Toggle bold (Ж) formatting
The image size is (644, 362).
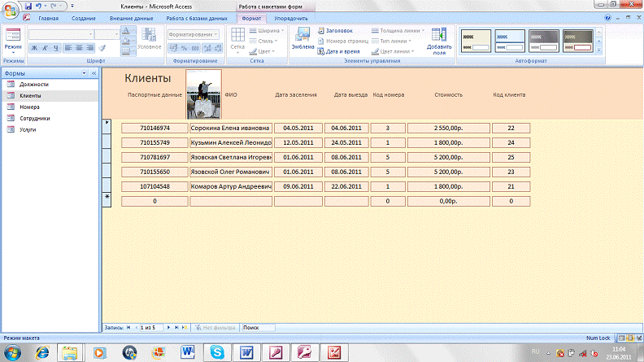pos(34,47)
